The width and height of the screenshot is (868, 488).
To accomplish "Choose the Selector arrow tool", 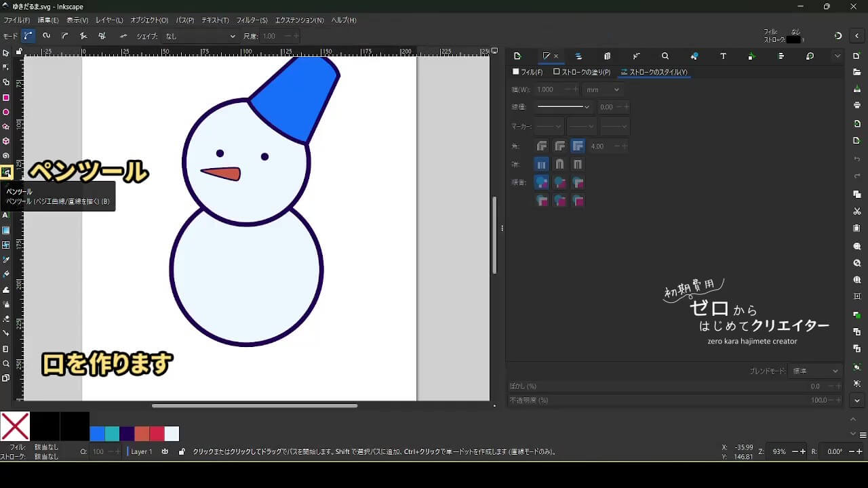I will [x=6, y=53].
